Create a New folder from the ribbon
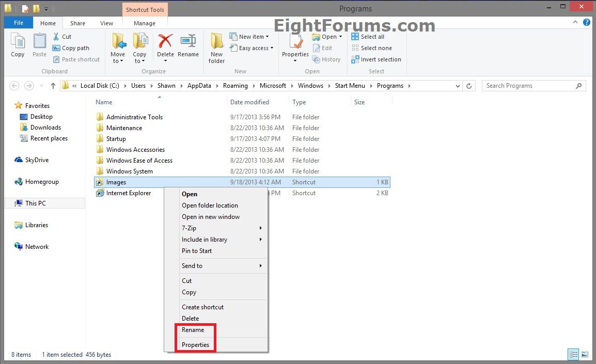 point(216,48)
